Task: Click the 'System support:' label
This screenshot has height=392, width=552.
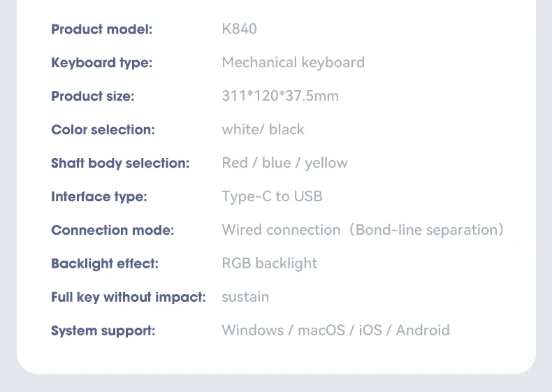Action: 103,331
